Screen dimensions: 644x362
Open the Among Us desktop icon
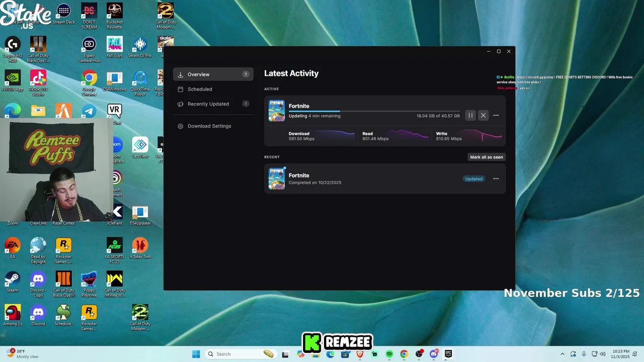click(13, 316)
